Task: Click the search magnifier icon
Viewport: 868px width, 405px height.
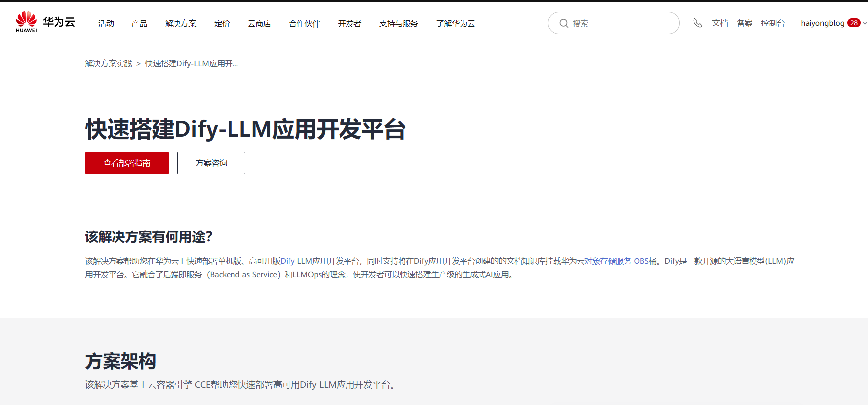Action: tap(564, 23)
